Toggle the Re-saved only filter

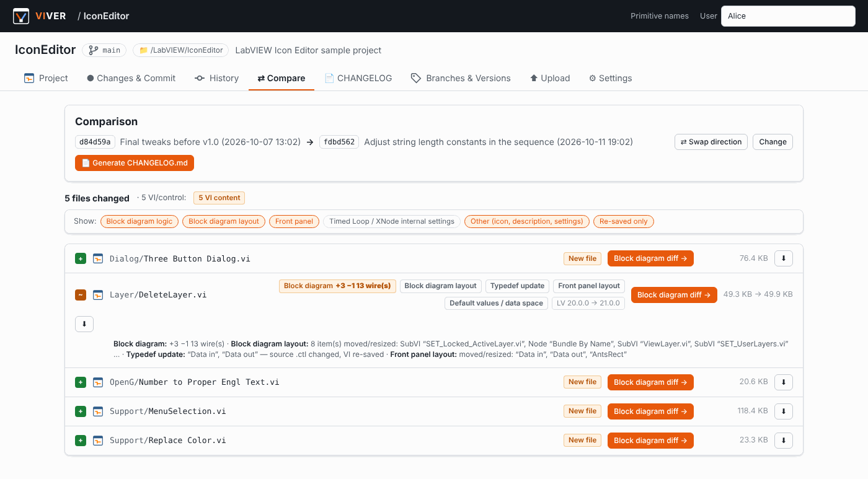(x=624, y=221)
